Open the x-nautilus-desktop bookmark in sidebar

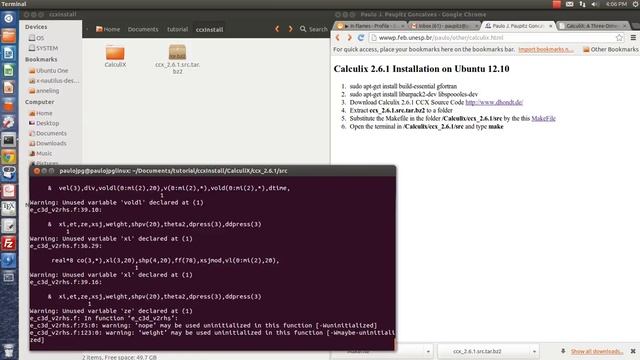[54, 81]
